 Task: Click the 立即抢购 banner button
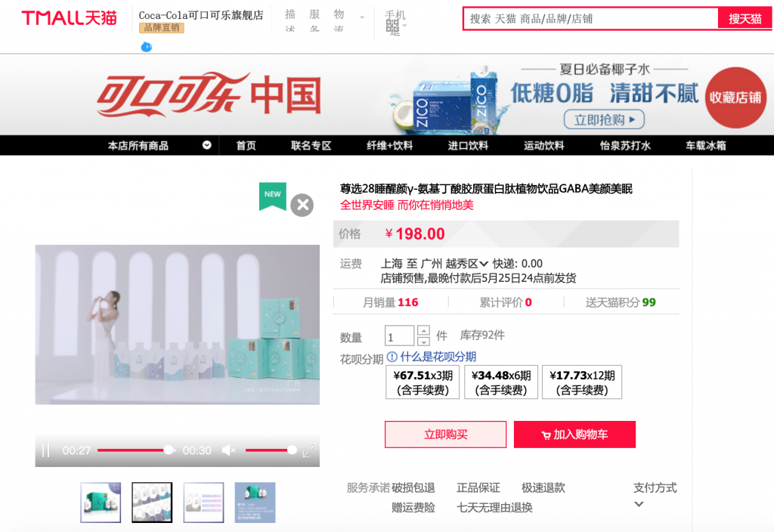(604, 119)
